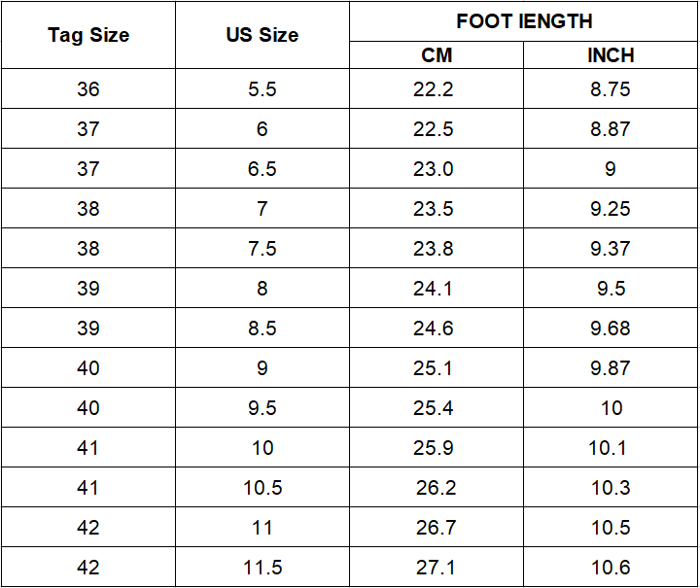Select the US Size column header
This screenshot has width=700, height=588.
262,36
